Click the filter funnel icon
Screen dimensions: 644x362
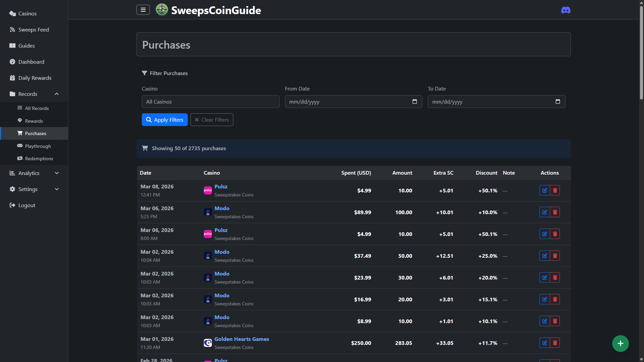click(x=144, y=73)
